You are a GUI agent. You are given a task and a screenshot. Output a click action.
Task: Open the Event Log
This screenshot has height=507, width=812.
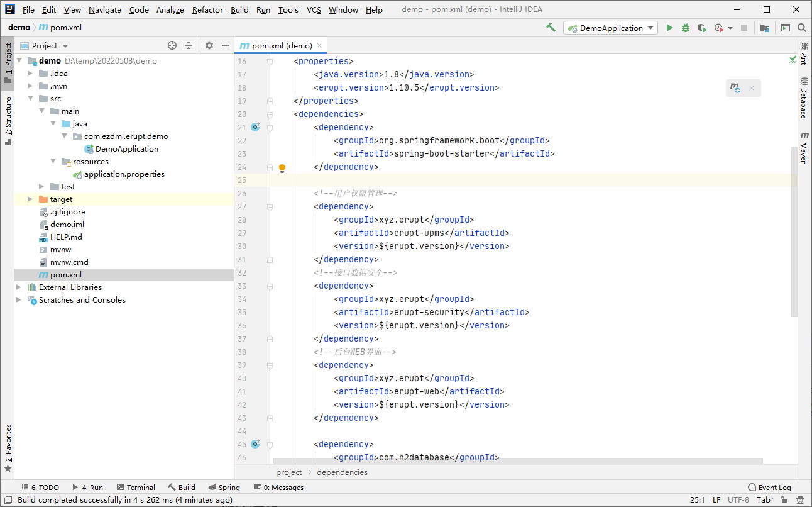click(x=769, y=487)
